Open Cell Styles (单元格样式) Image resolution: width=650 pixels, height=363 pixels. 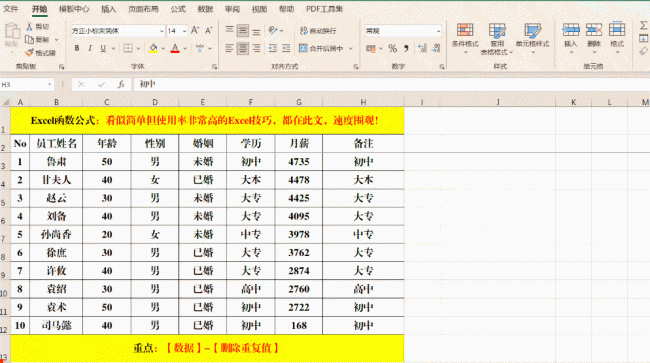point(533,39)
